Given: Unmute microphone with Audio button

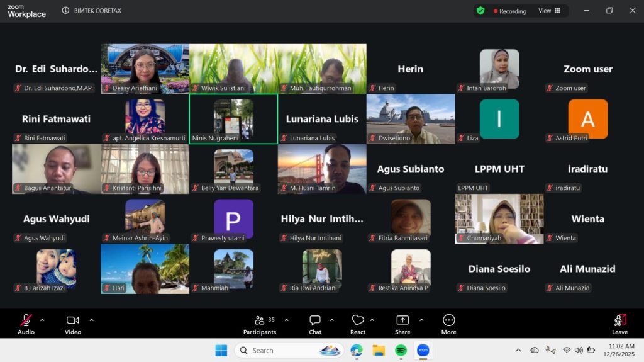Looking at the screenshot, I should pyautogui.click(x=26, y=324).
